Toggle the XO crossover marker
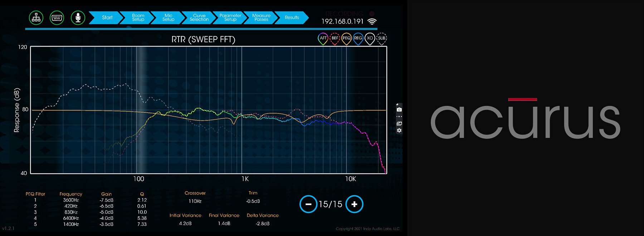 click(370, 39)
